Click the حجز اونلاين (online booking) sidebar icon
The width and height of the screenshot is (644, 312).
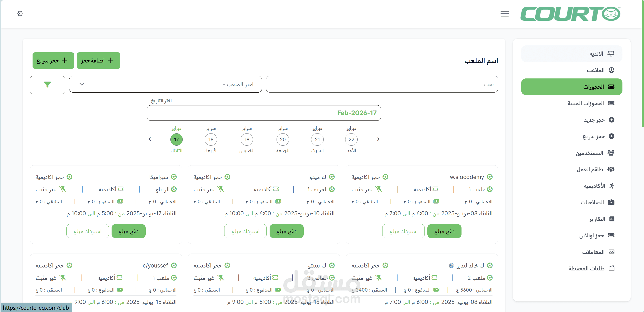click(612, 235)
